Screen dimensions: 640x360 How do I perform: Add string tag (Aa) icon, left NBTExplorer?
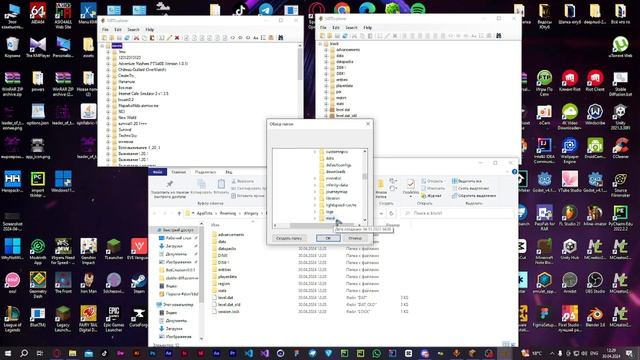pos(256,38)
